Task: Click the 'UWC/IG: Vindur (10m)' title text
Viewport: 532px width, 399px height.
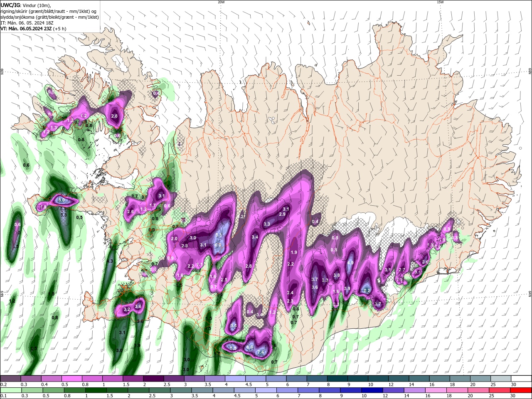Action: (26, 5)
